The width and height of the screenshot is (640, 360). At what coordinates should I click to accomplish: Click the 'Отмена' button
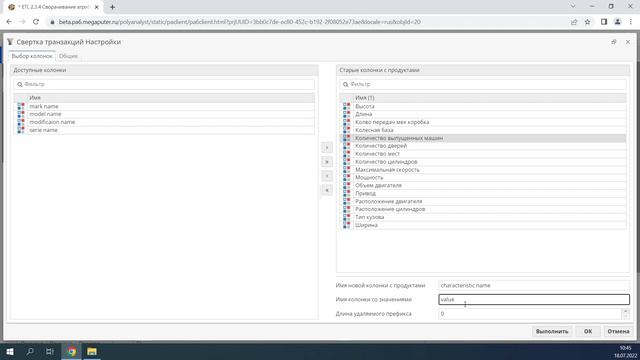618,331
